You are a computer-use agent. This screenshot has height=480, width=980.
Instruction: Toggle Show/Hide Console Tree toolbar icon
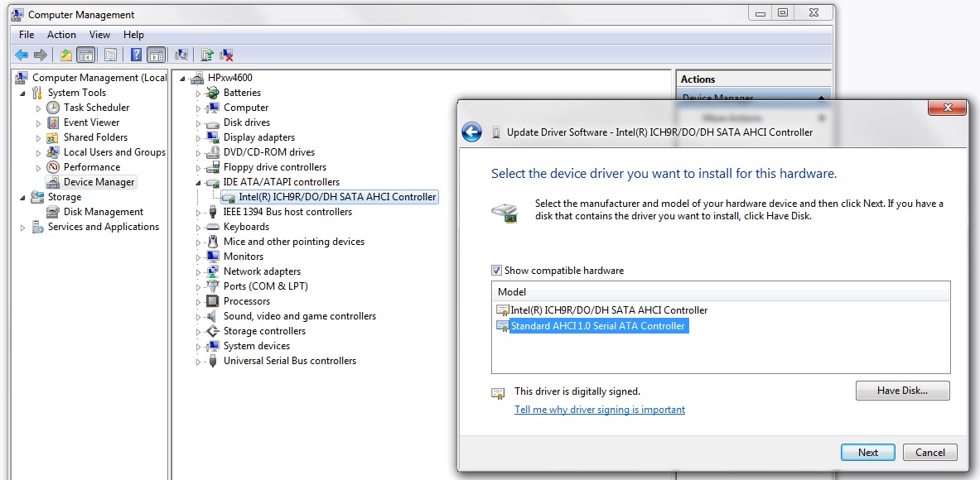85,55
